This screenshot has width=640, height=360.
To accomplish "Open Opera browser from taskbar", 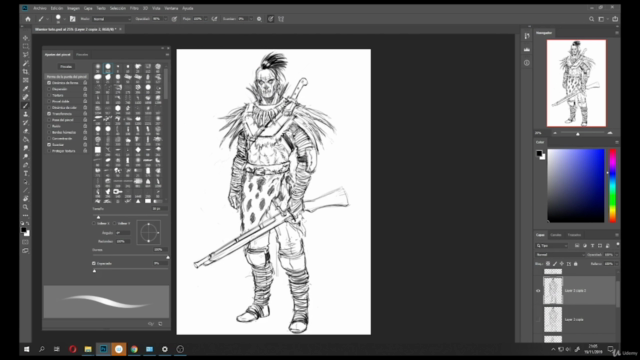I will click(73, 349).
